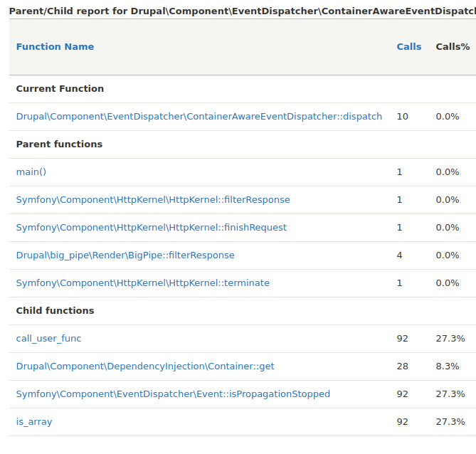Select 0.0% in dispatch current function row
This screenshot has height=454, width=476.
pyautogui.click(x=447, y=117)
